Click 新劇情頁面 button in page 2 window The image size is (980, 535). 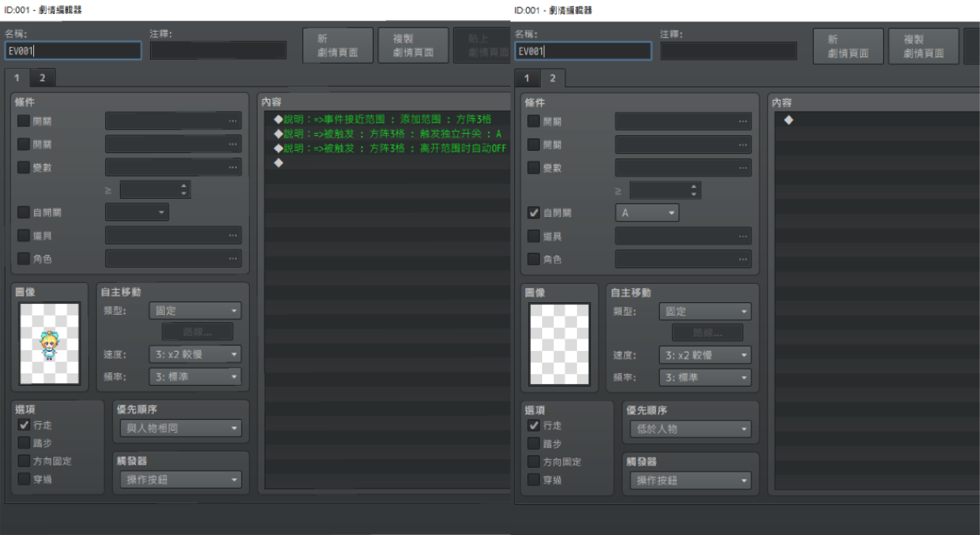pyautogui.click(x=848, y=47)
